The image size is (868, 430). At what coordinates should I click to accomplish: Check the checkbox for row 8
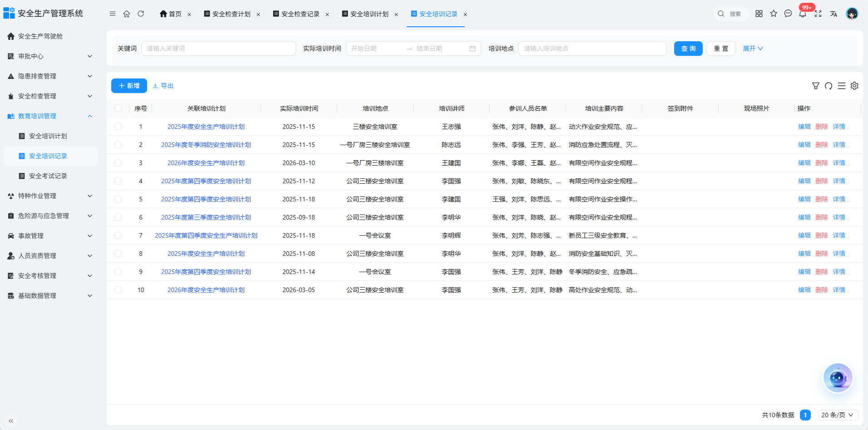click(x=118, y=254)
